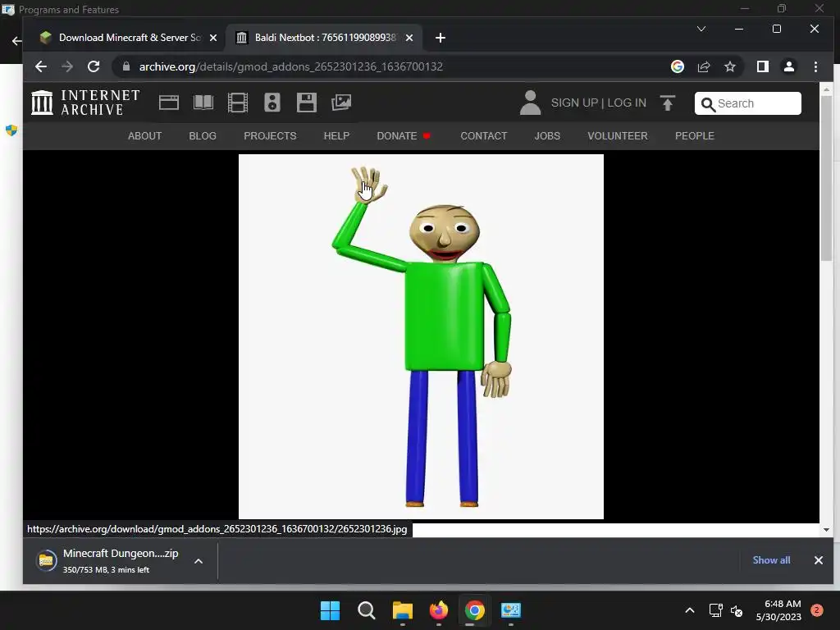Close the Download Minecraft tab
Viewport: 840px width, 630px height.
pos(213,38)
